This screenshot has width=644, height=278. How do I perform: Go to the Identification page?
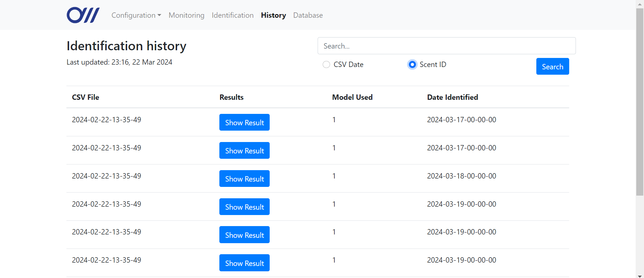coord(233,15)
